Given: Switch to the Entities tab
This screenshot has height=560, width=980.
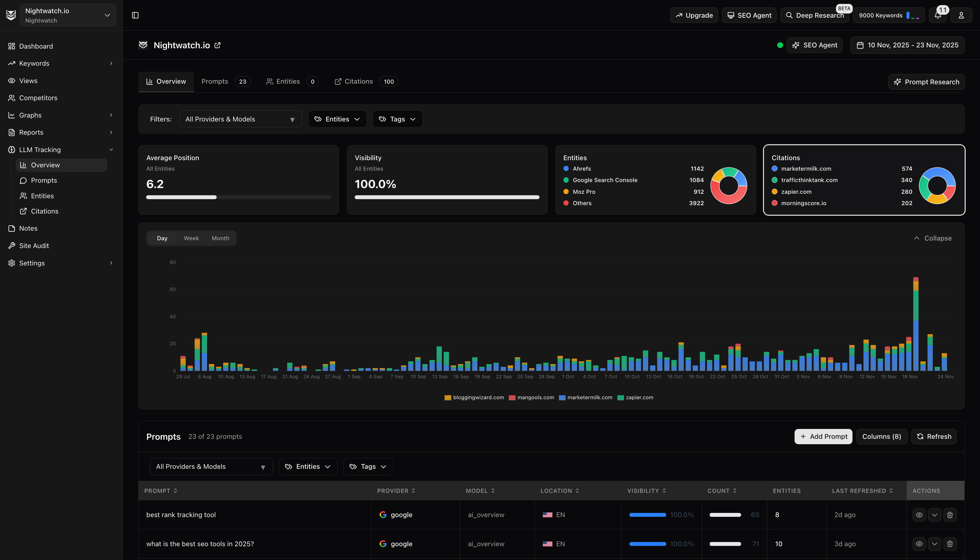Looking at the screenshot, I should tap(292, 82).
